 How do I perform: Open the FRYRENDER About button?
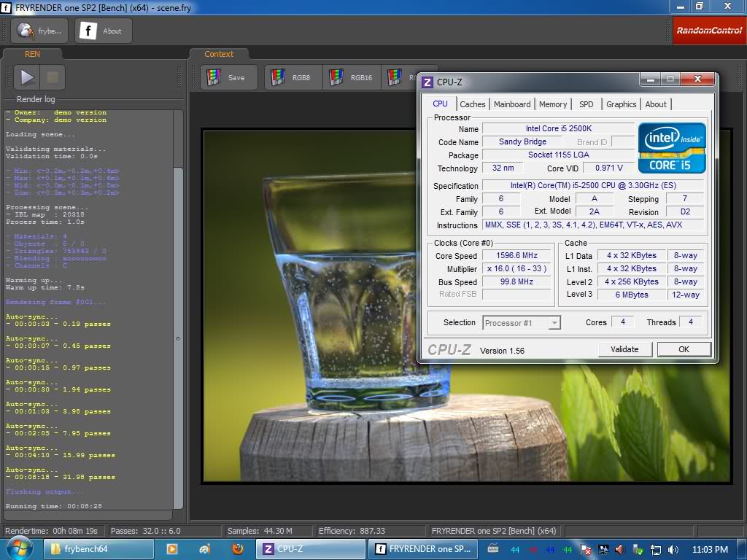[x=104, y=31]
